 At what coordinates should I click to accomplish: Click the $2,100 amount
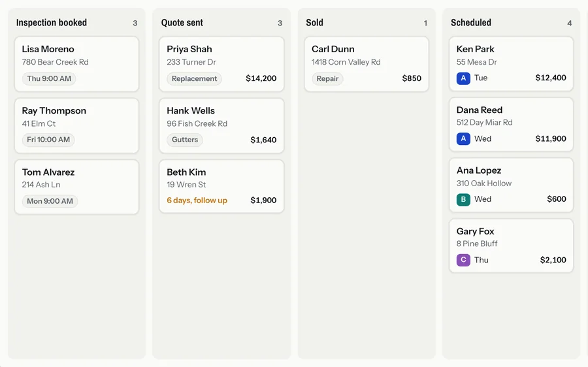[553, 260]
